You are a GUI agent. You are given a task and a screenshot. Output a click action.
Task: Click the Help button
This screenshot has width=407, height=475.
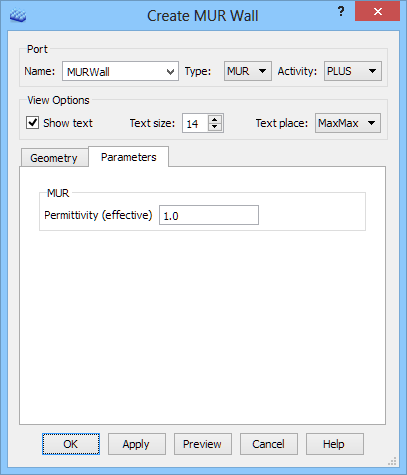click(x=334, y=444)
